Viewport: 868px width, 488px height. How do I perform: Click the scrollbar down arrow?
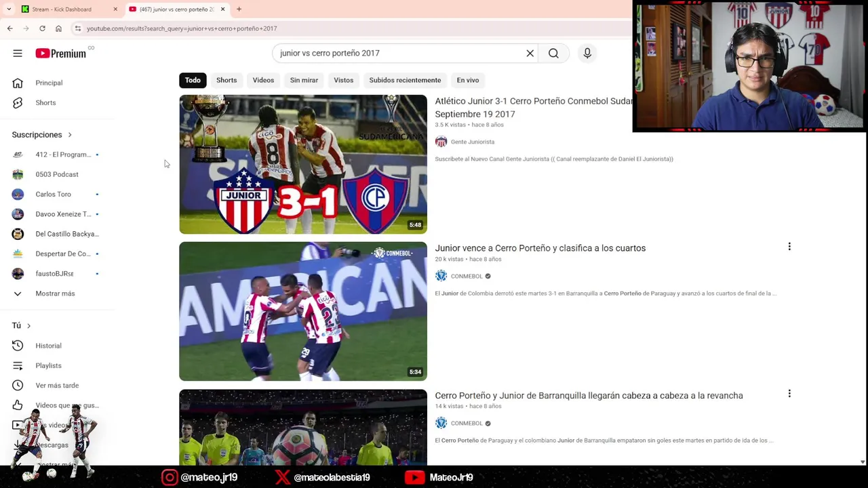pyautogui.click(x=863, y=462)
